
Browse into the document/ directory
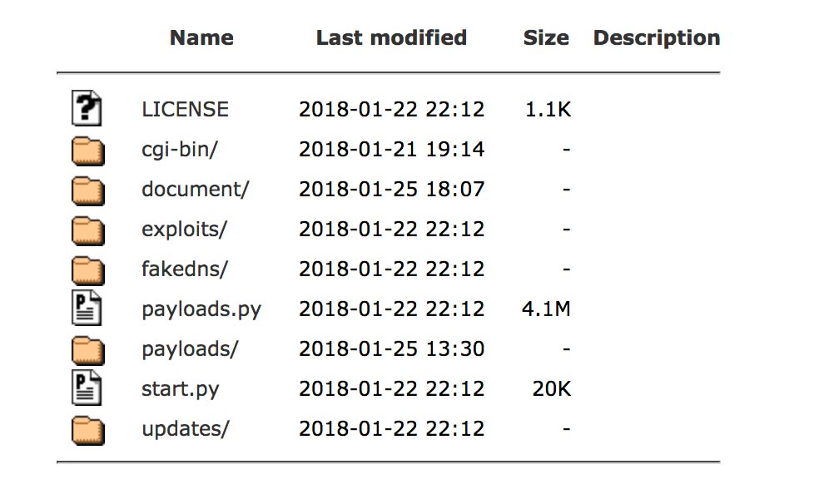coord(195,190)
